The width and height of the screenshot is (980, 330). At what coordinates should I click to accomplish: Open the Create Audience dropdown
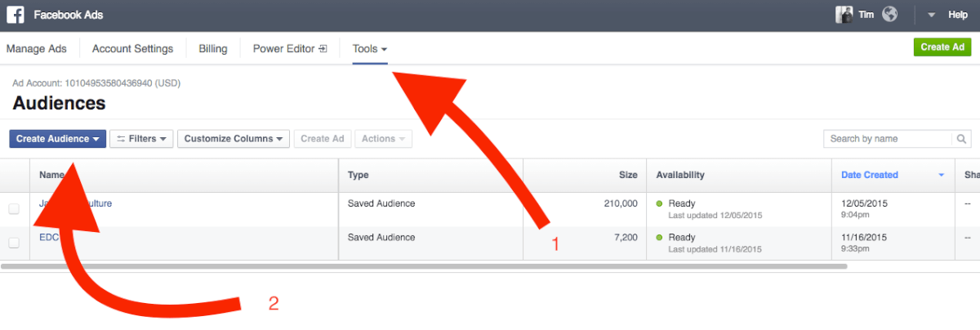click(x=58, y=139)
